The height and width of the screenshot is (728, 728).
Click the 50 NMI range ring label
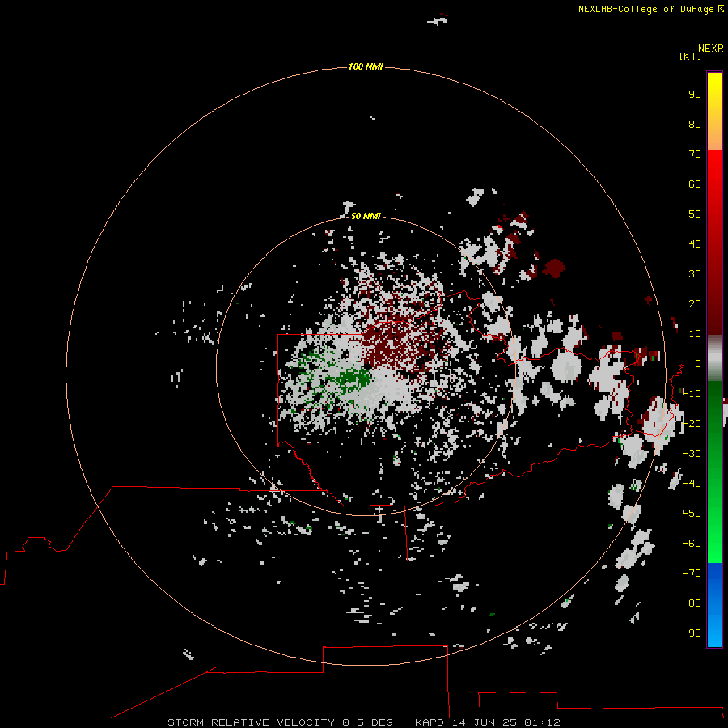coord(366,216)
